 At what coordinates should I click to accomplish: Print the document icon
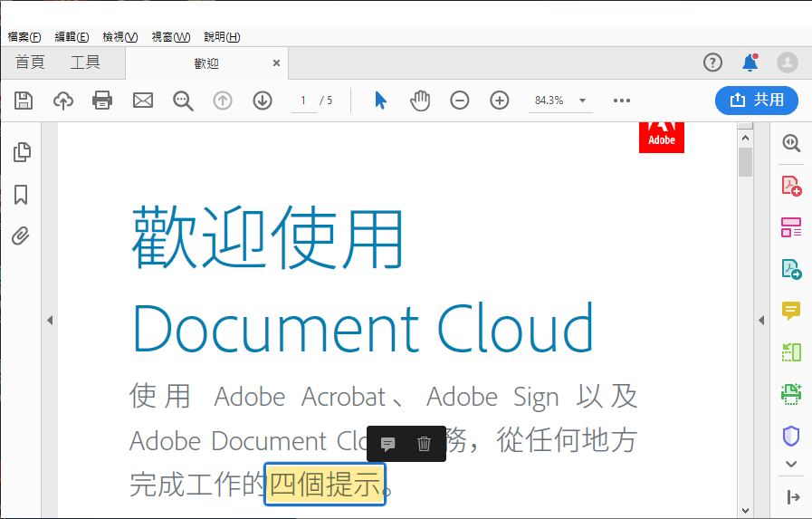coord(102,100)
